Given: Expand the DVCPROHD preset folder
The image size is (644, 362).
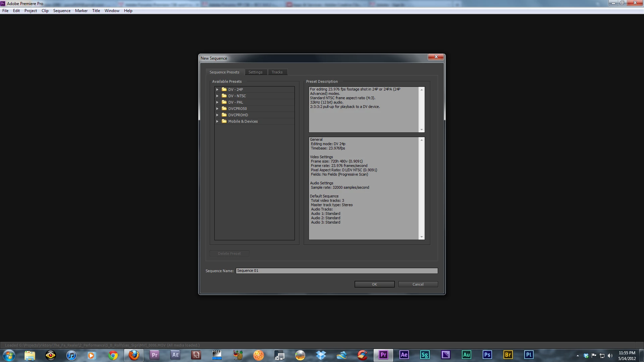Looking at the screenshot, I should [217, 115].
